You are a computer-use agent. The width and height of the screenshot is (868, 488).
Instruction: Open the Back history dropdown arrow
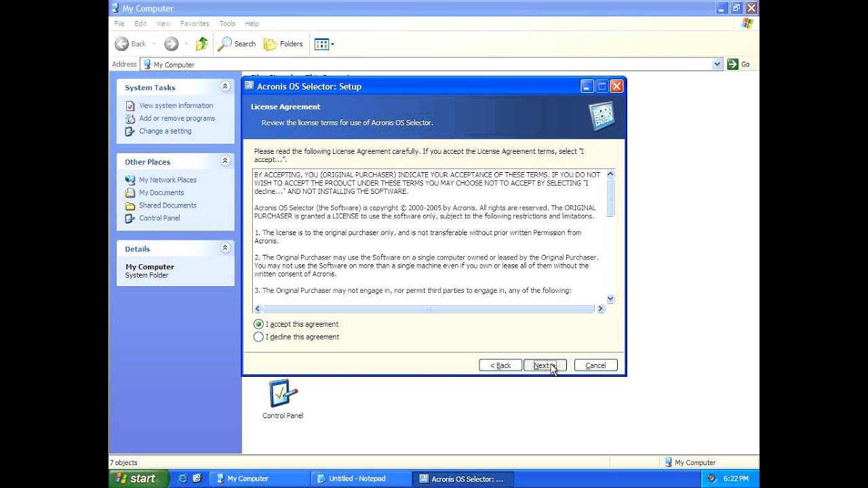point(154,44)
